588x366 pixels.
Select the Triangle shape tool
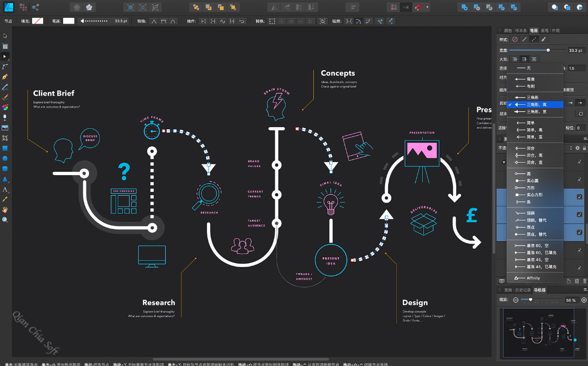pos(5,179)
